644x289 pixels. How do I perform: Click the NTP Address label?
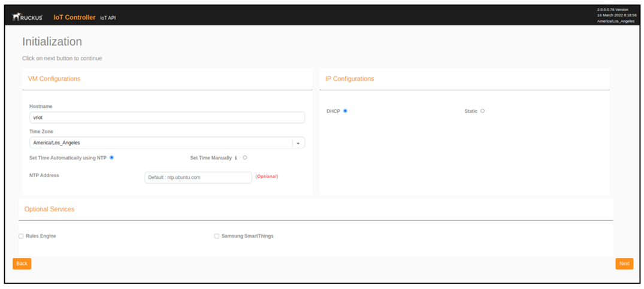pos(44,175)
